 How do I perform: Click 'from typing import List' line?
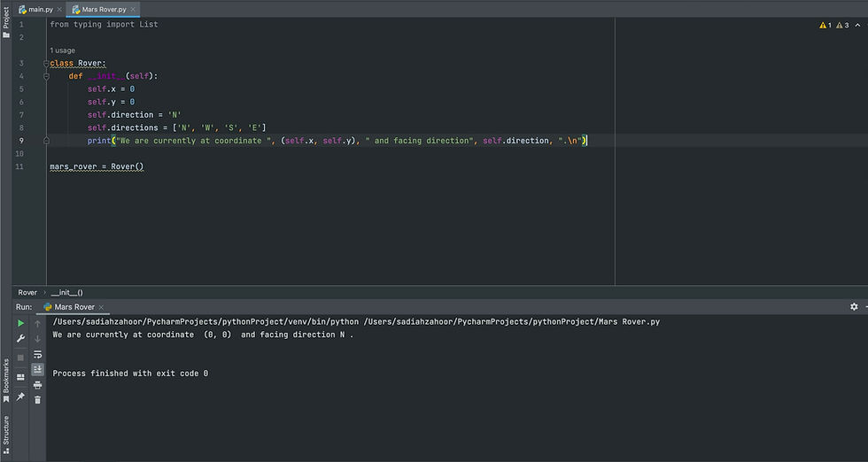[105, 25]
